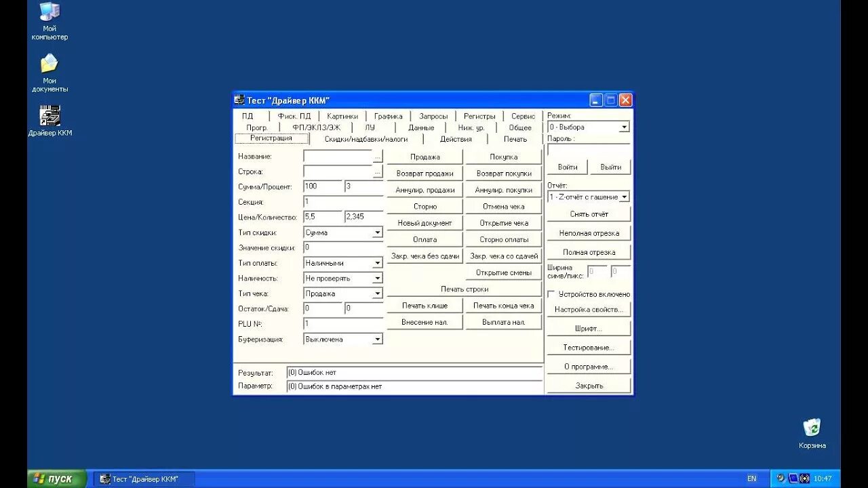The image size is (868, 488).
Task: Open the Прогр. tab
Action: [x=257, y=127]
